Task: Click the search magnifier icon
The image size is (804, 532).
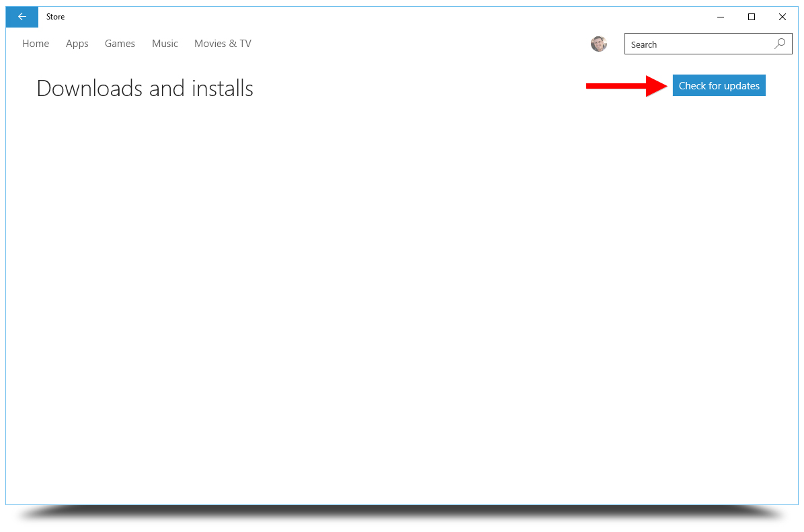Action: click(780, 44)
